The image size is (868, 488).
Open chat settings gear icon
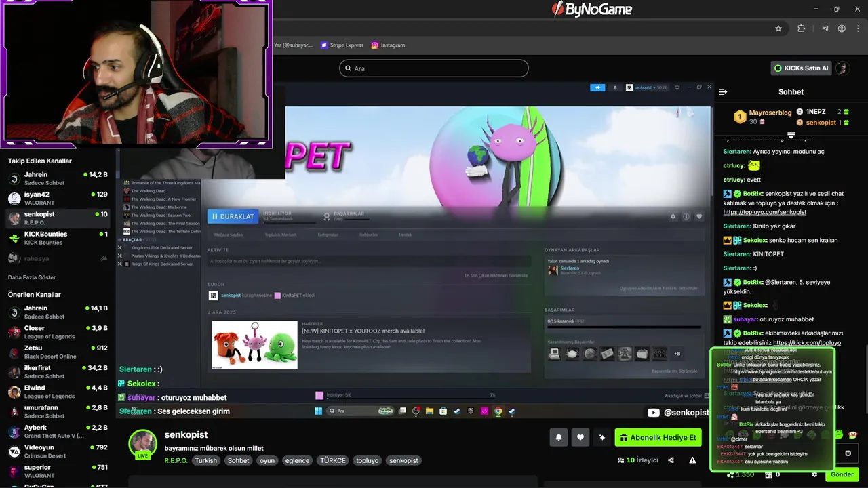pos(814,474)
